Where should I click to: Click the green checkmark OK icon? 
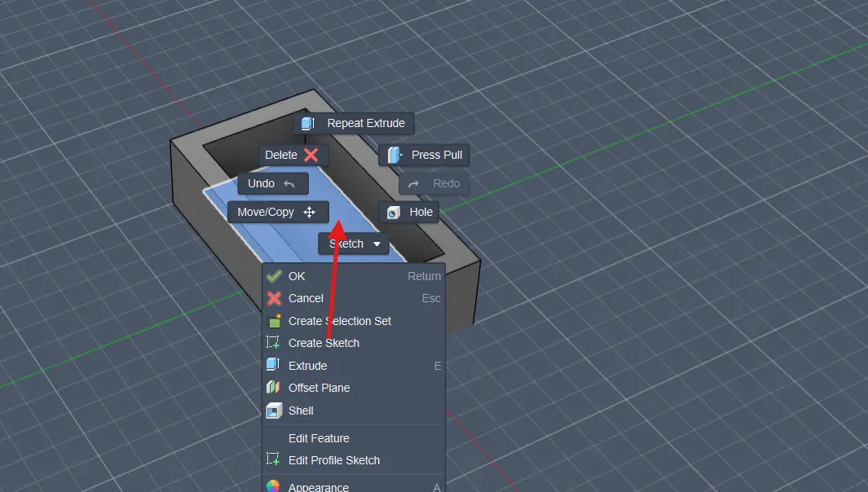[274, 275]
